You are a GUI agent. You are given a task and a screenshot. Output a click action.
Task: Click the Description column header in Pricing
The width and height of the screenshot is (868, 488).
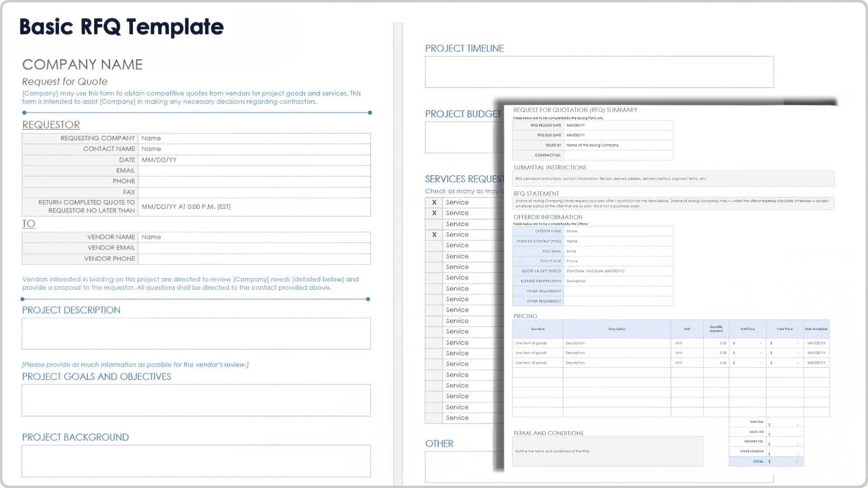pos(617,329)
